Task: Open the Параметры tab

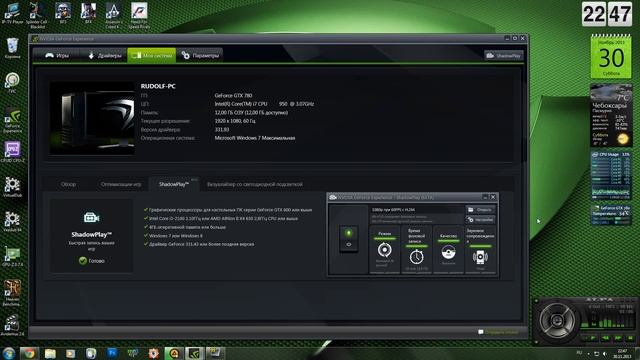Action: (200, 56)
